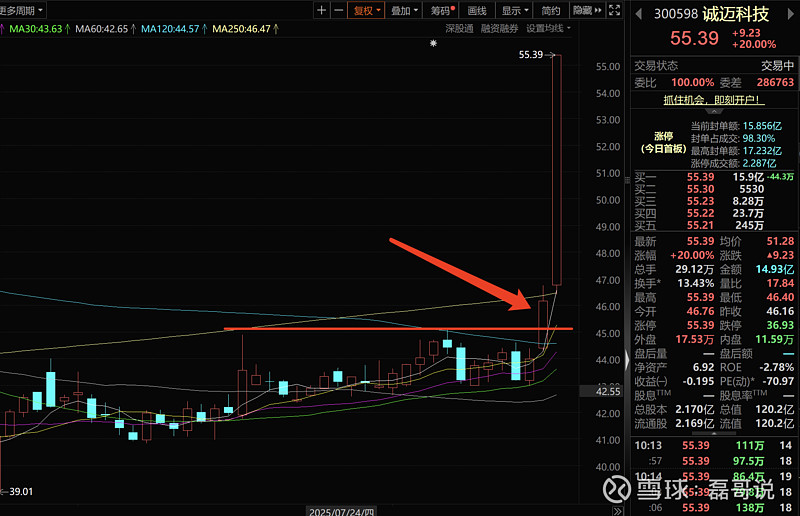Viewport: 800px width, 516px height.
Task: Click the star marker on chart
Action: [433, 43]
